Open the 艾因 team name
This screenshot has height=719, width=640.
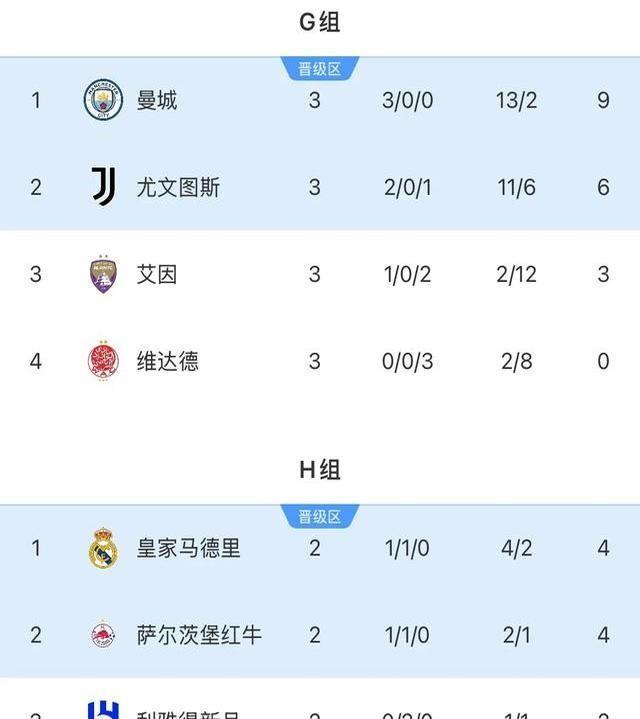click(x=157, y=274)
